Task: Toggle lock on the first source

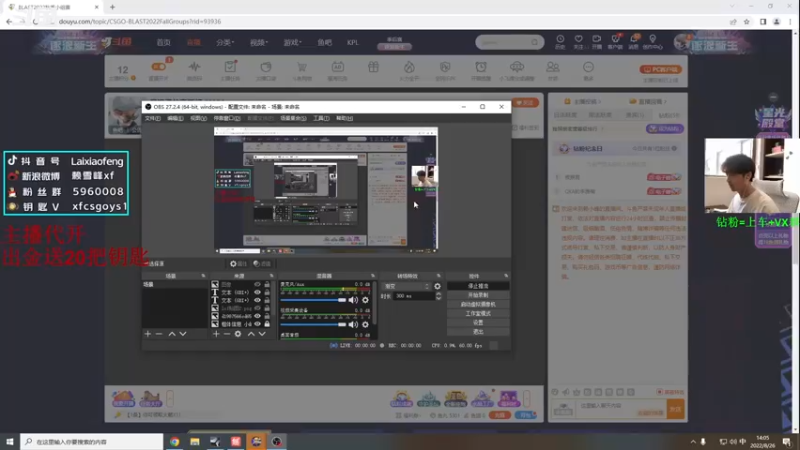Action: [x=267, y=285]
